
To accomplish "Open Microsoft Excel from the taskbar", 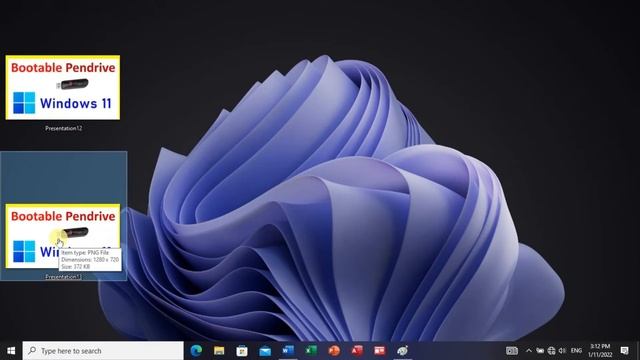I will (311, 350).
